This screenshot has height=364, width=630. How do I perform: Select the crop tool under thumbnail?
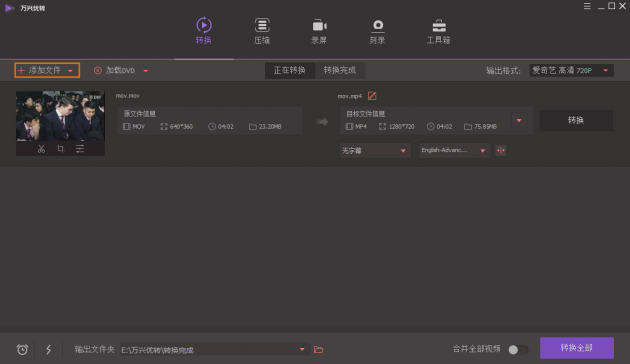click(61, 149)
